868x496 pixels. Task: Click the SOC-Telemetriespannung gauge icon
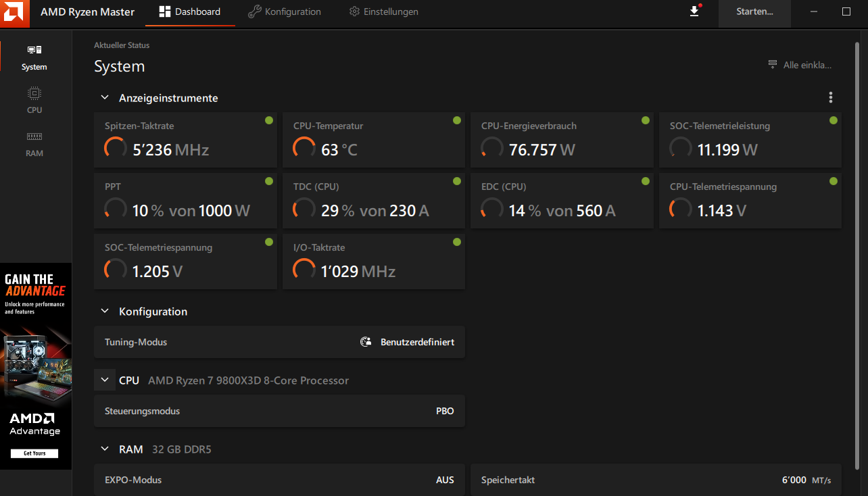pos(116,270)
